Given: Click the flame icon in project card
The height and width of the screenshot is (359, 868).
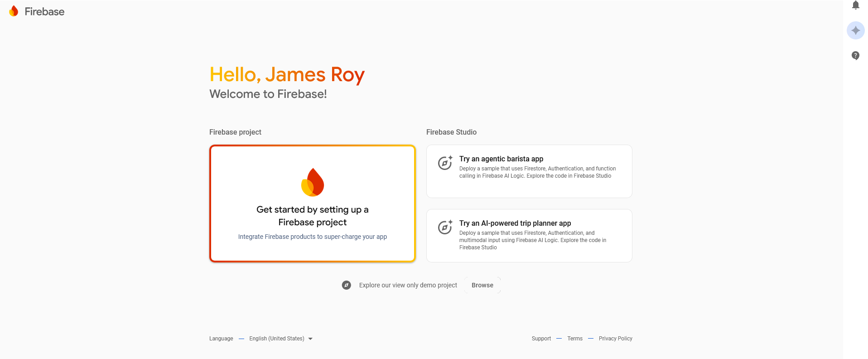Looking at the screenshot, I should click(313, 182).
